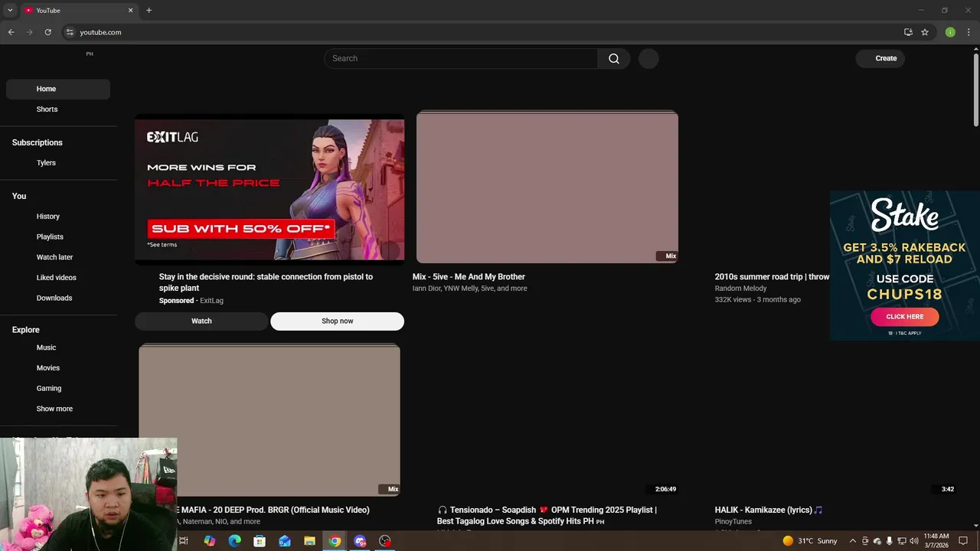The image size is (980, 551).
Task: Open Mix - 5ive - Me And My Brother thumbnail
Action: coord(547,187)
